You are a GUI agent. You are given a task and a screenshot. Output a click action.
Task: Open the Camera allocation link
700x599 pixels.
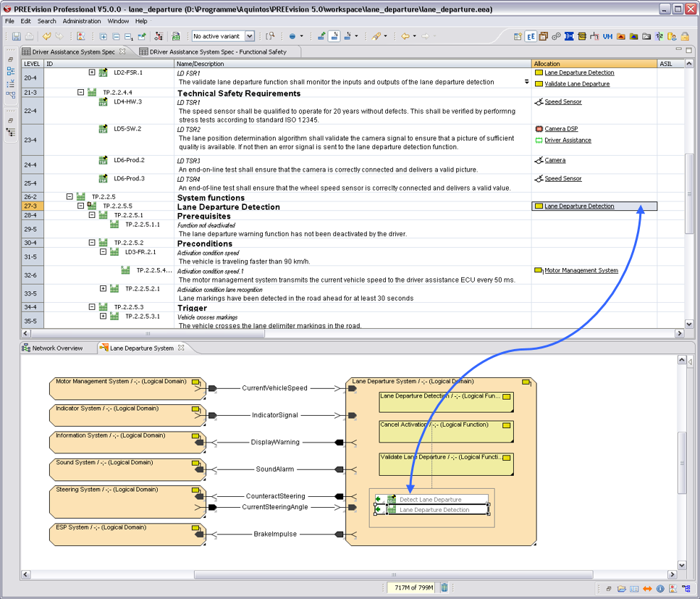555,160
